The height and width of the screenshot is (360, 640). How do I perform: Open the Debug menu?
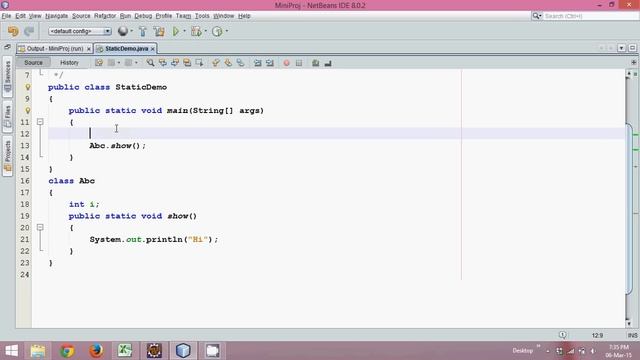point(143,16)
